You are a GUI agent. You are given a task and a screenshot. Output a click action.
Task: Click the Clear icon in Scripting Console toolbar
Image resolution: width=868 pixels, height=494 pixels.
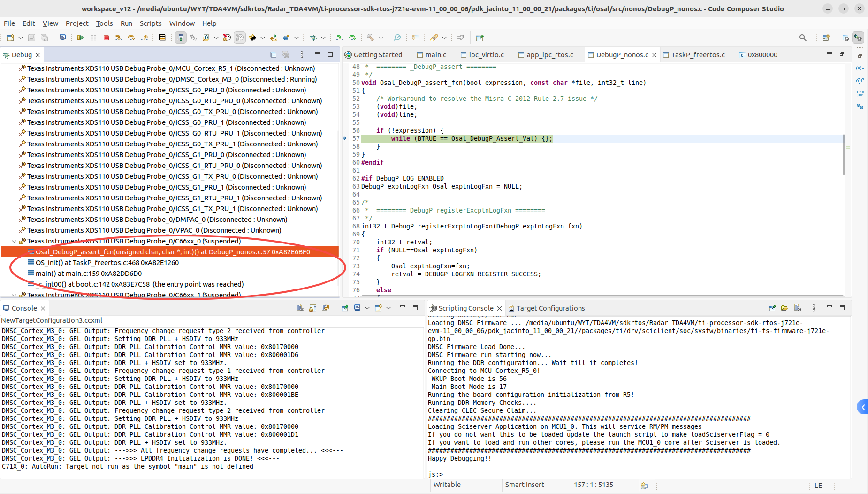pos(798,308)
